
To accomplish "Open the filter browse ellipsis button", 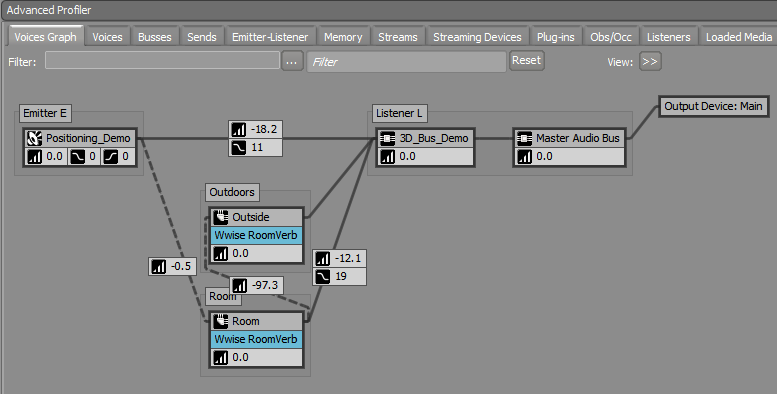I will coord(292,62).
